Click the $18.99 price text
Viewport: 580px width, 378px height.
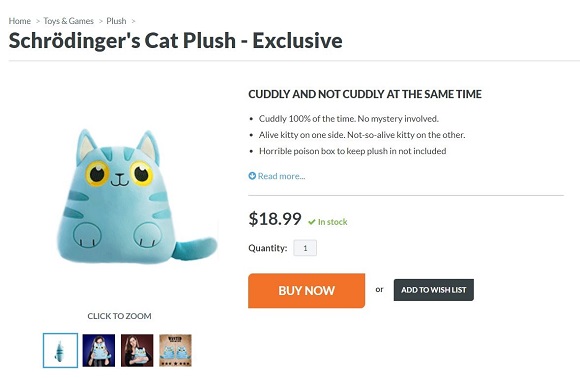(x=275, y=219)
